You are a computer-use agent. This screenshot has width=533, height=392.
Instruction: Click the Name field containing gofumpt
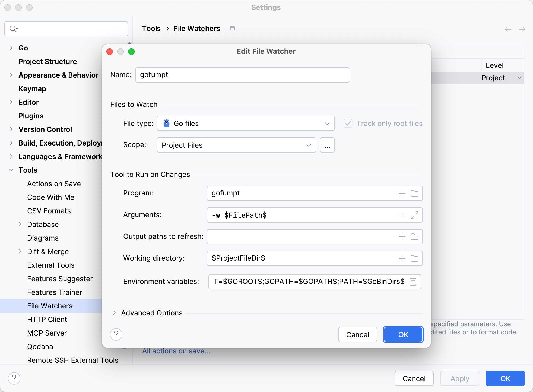(x=242, y=75)
